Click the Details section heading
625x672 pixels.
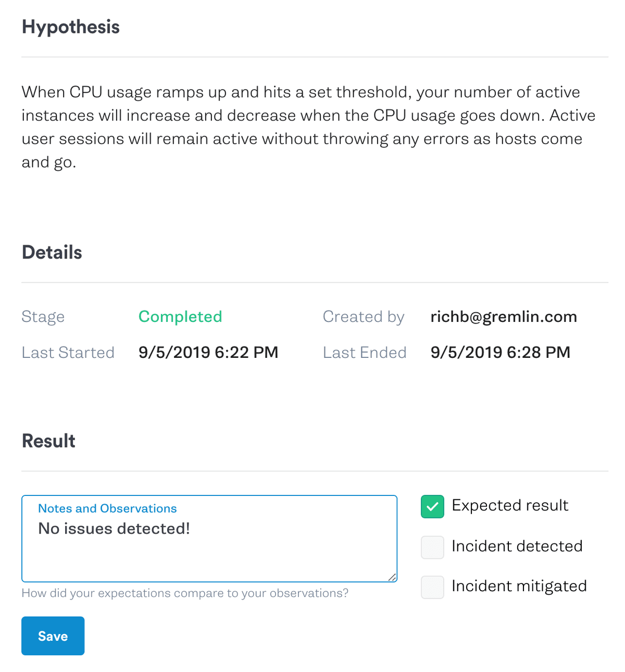point(52,253)
